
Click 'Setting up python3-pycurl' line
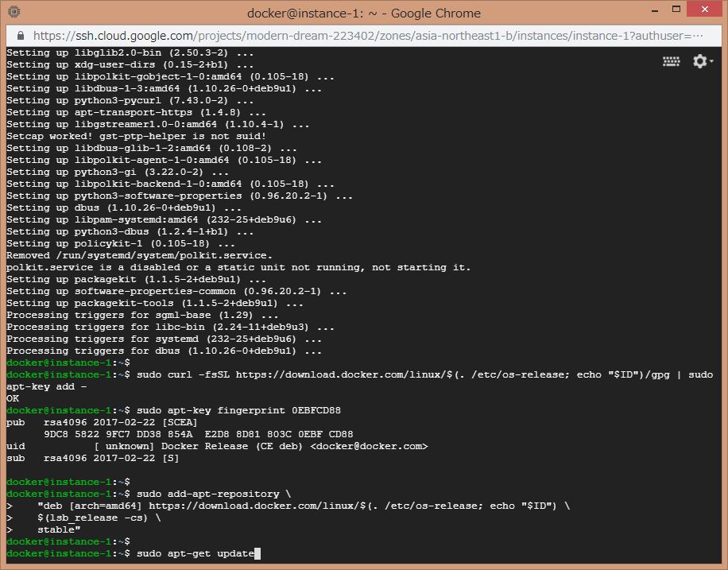coord(130,100)
